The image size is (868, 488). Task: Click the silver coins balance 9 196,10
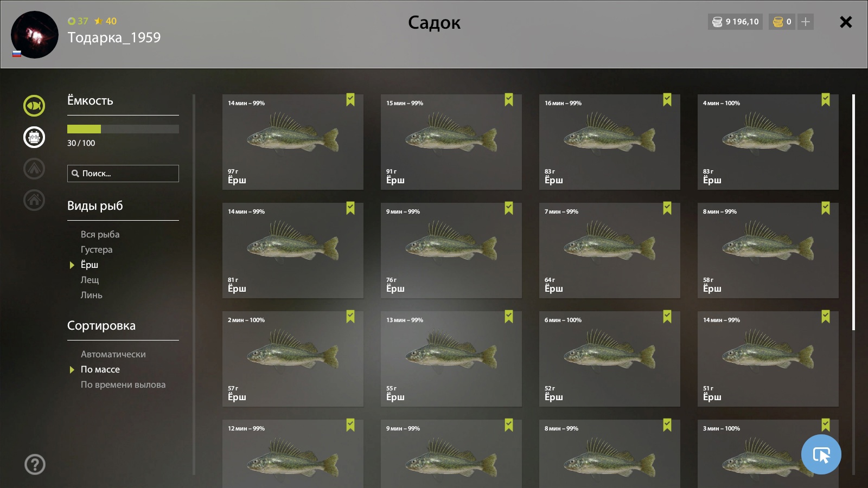(735, 22)
